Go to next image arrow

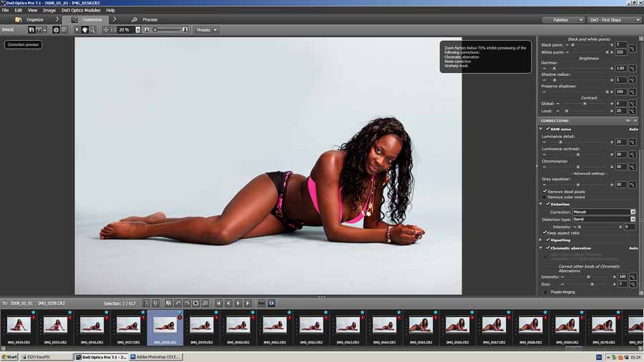[x=238, y=303]
